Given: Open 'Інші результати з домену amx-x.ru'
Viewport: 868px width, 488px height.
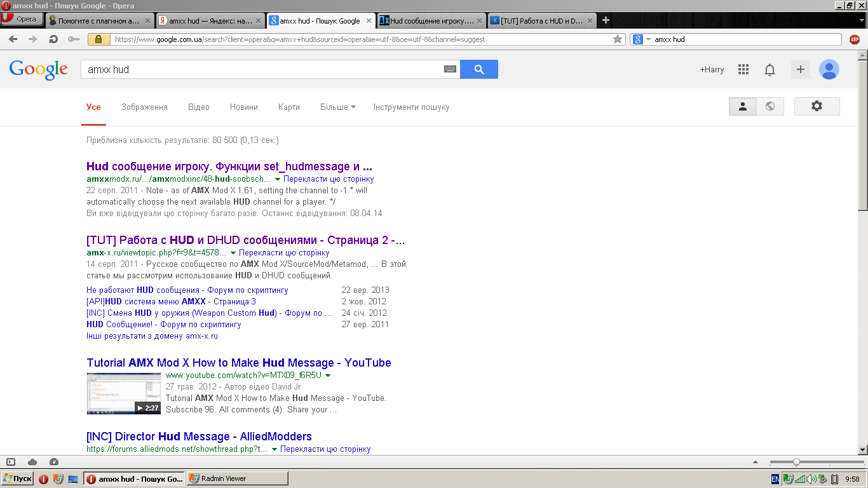Looking at the screenshot, I should 152,335.
